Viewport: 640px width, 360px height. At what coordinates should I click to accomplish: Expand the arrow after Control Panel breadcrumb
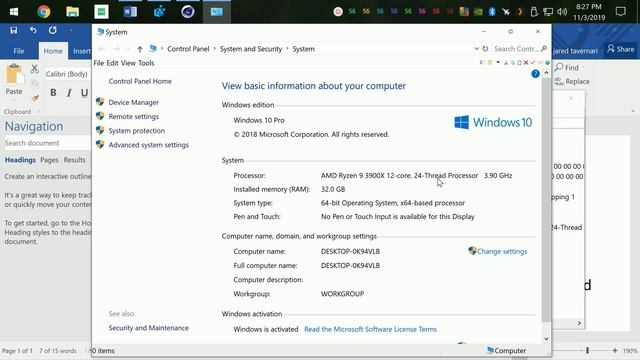[214, 49]
